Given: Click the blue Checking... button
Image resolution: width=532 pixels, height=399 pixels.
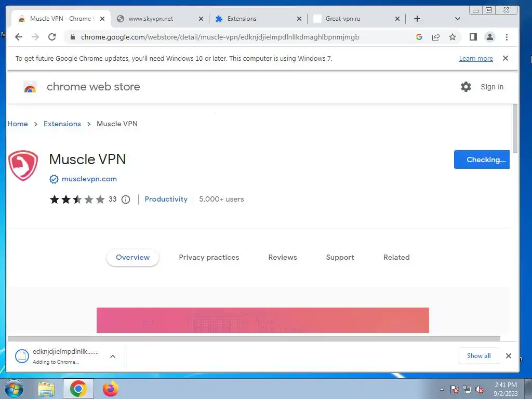Looking at the screenshot, I should 482,159.
